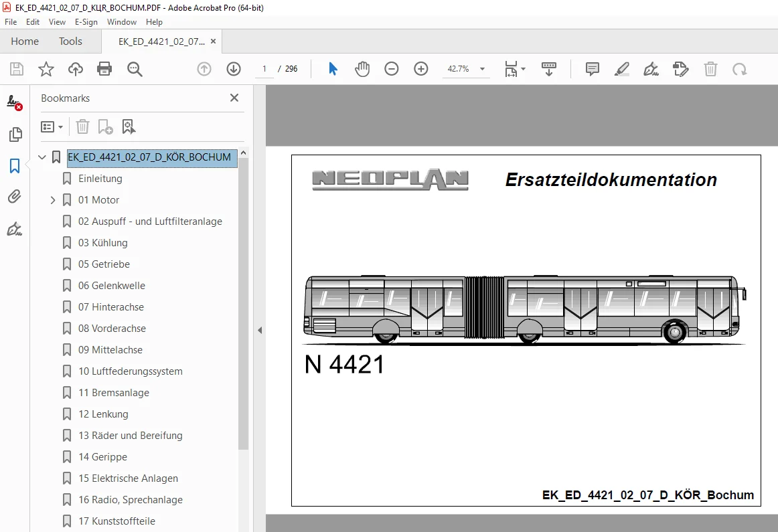Open the Einleitung bookmark

pos(100,179)
